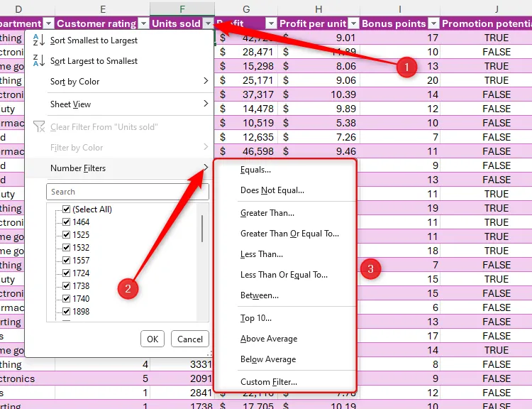Open the Units sold filter dropdown arrow
Screen dimensions: 532x409
[x=208, y=23]
